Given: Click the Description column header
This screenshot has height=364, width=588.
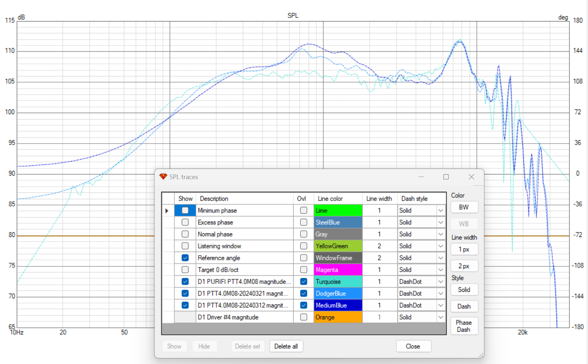Looking at the screenshot, I should 244,199.
